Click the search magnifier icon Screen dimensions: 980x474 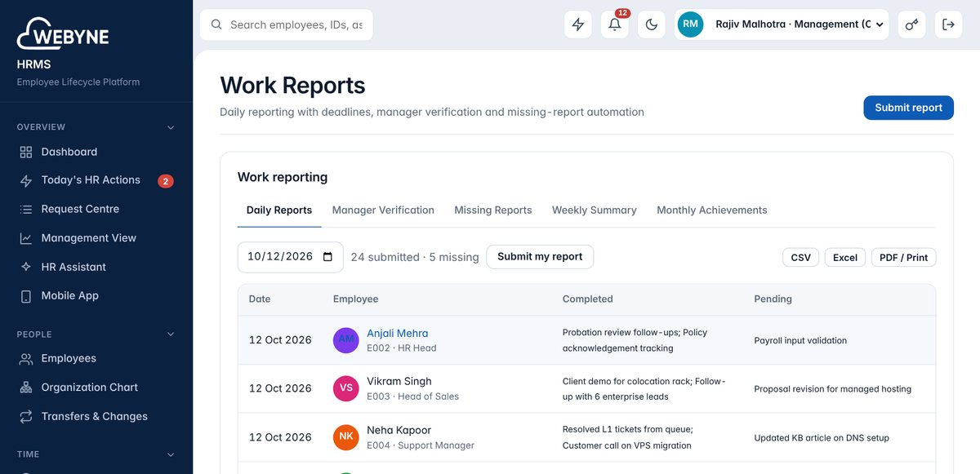216,24
